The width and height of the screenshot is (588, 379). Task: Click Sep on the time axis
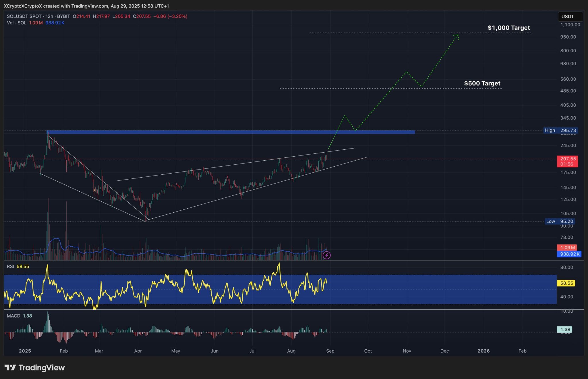(330, 351)
